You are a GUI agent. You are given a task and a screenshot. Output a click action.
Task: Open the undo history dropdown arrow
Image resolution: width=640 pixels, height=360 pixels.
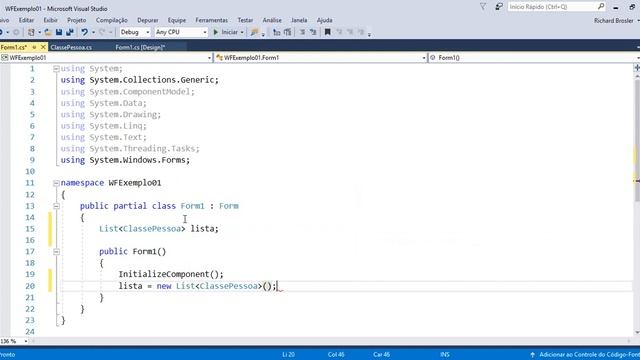93,32
